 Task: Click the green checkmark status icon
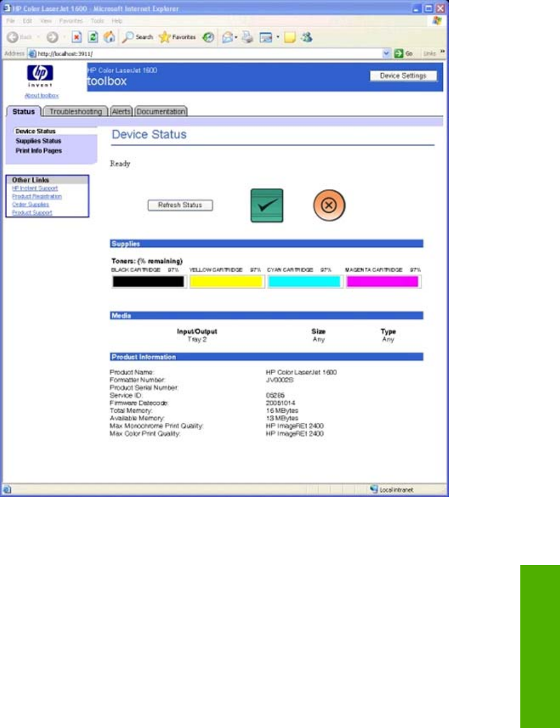tap(267, 205)
